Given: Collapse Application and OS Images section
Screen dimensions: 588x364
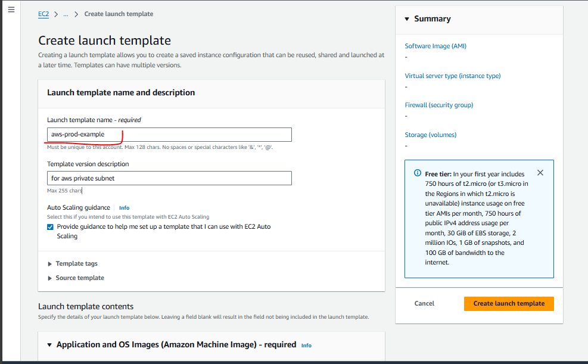Looking at the screenshot, I should click(49, 345).
